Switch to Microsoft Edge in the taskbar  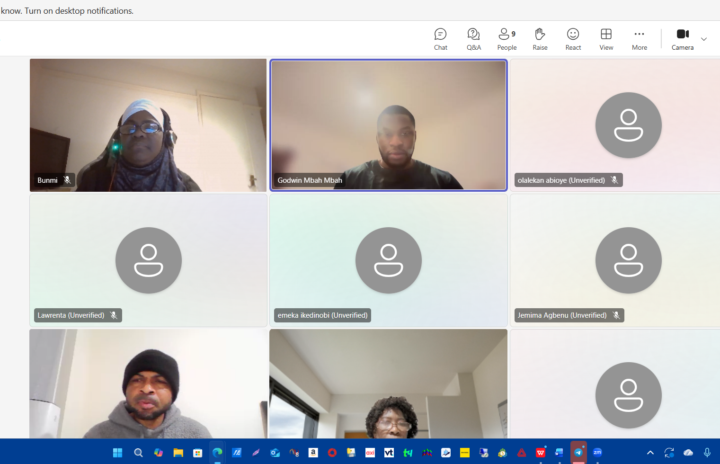coord(217,453)
